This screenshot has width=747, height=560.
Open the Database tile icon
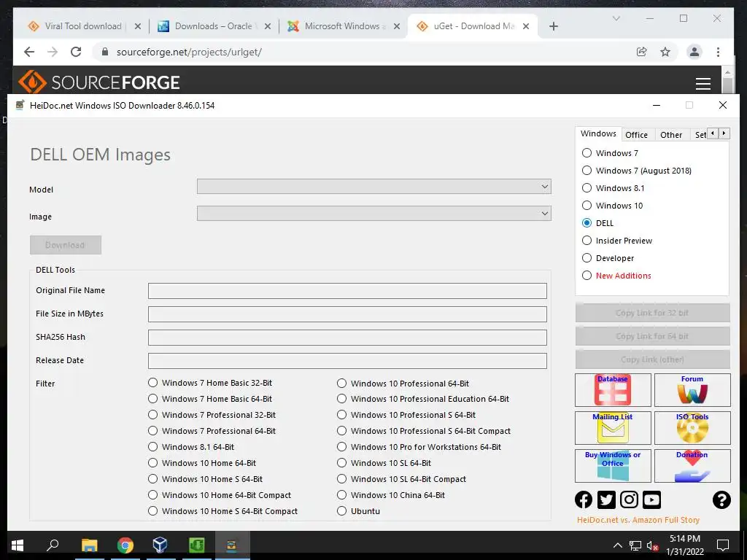pyautogui.click(x=613, y=390)
